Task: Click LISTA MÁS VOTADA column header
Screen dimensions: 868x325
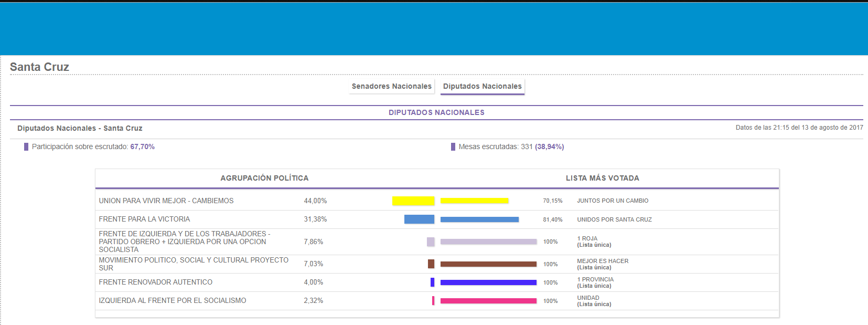Action: (603, 178)
